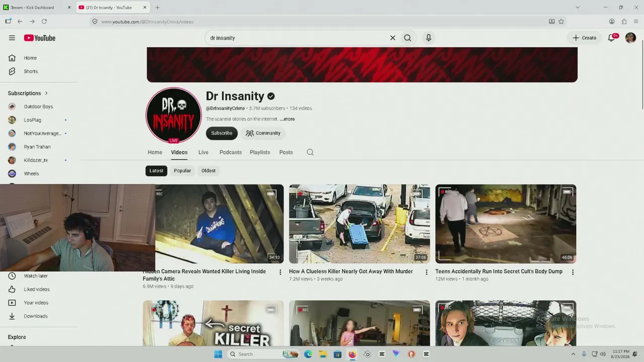Show hidden system tray icons
The height and width of the screenshot is (362, 644).
[x=573, y=354]
